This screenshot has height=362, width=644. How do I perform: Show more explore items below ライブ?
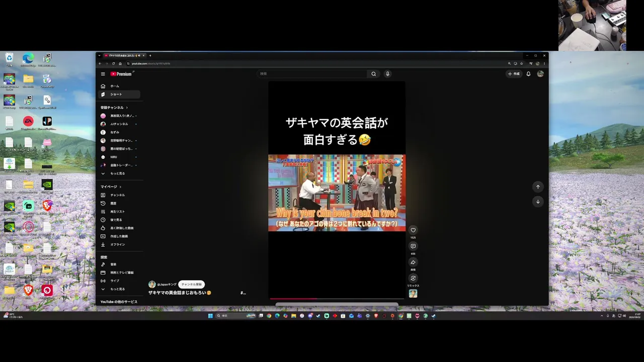click(119, 289)
